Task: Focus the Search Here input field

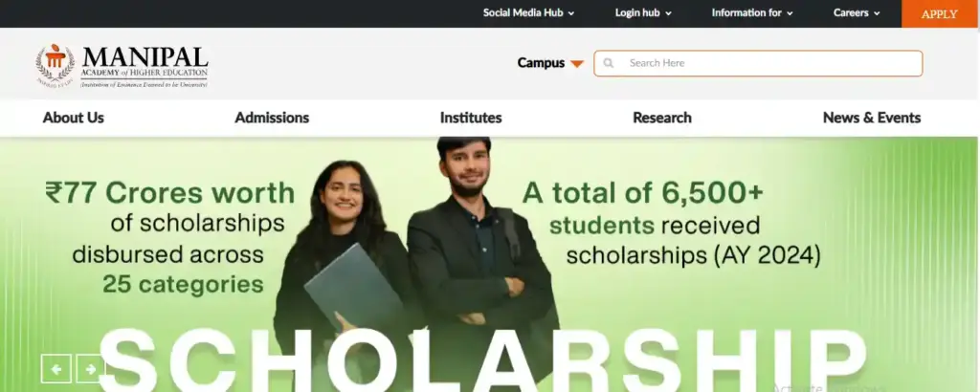Action: pos(758,63)
